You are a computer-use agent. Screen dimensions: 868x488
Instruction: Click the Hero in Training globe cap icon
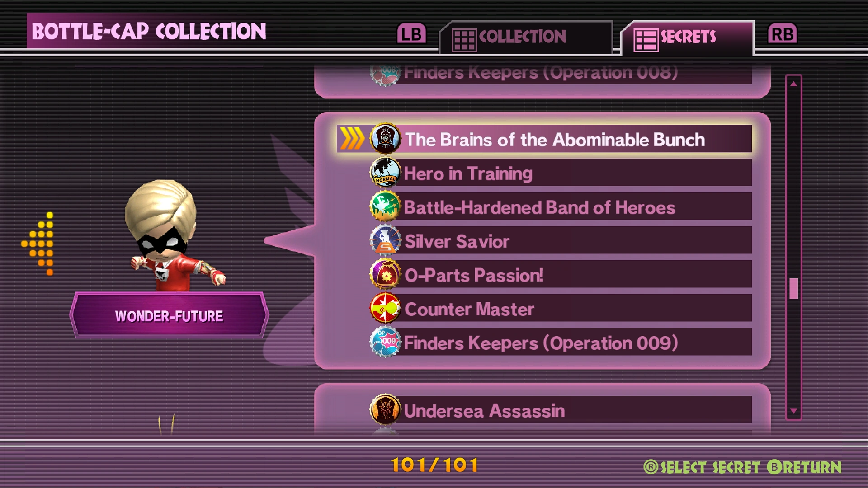tap(385, 173)
